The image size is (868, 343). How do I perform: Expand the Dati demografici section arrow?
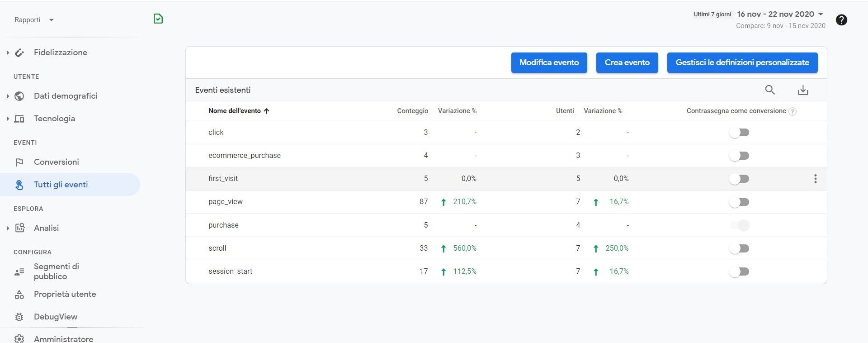8,96
